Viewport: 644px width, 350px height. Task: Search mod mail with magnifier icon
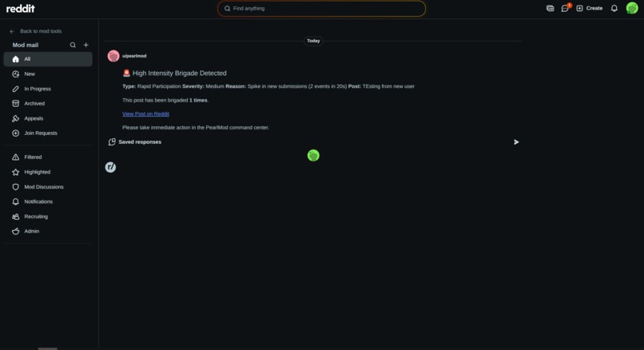pyautogui.click(x=73, y=46)
